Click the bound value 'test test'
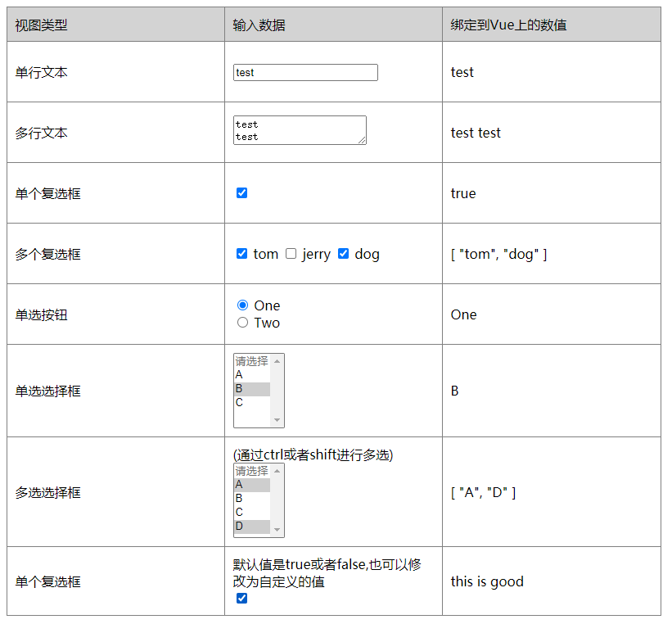672x624 pixels. (x=476, y=133)
